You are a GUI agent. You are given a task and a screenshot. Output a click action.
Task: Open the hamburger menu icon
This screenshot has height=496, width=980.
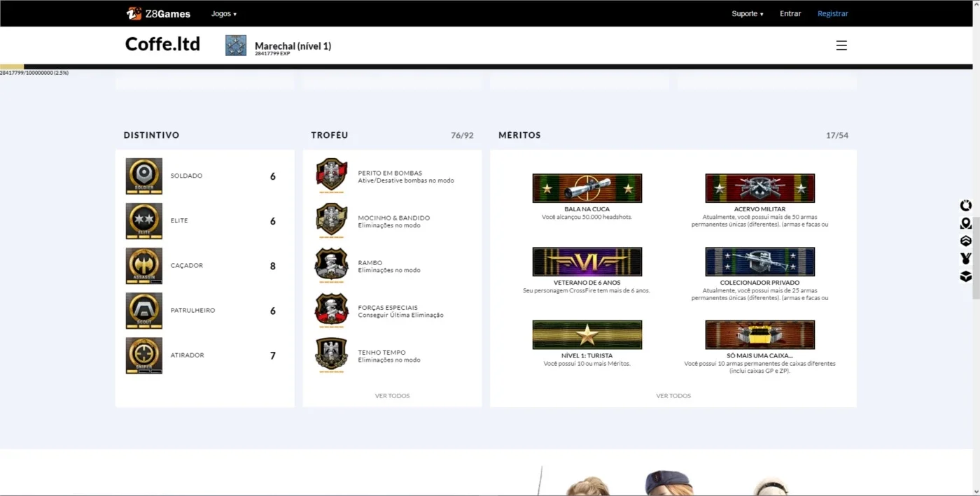[x=841, y=45]
